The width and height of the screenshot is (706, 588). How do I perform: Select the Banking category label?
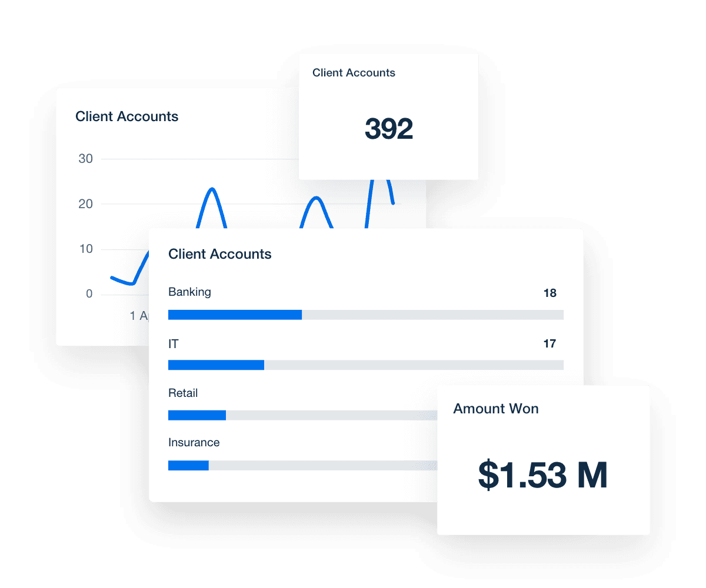coord(189,292)
